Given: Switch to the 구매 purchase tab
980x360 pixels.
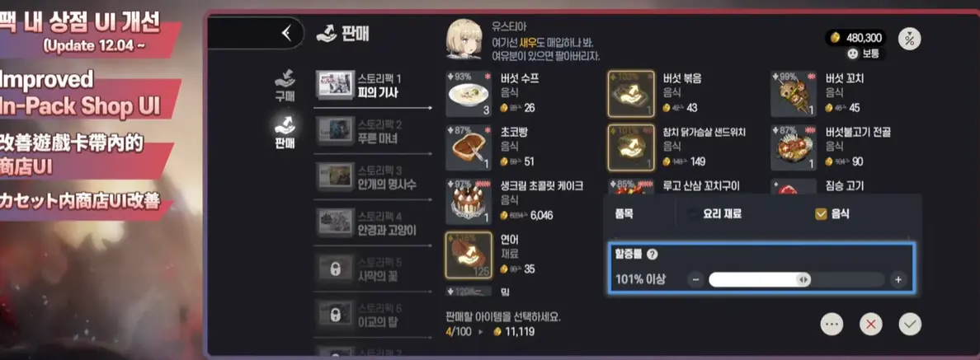Looking at the screenshot, I should pos(285,86).
